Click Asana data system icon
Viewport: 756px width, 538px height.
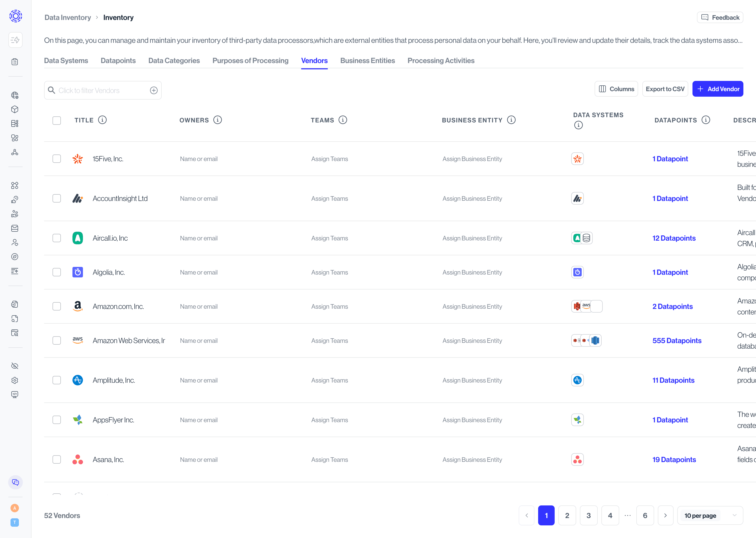click(x=577, y=460)
